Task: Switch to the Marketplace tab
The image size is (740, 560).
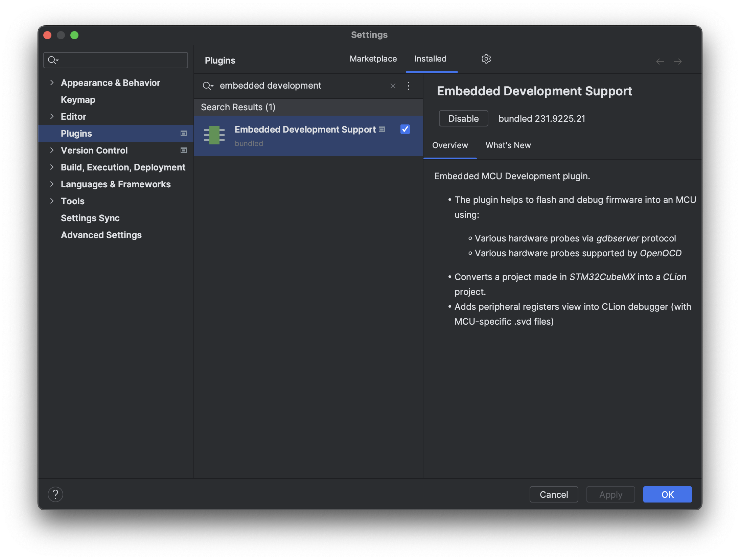Action: [373, 59]
